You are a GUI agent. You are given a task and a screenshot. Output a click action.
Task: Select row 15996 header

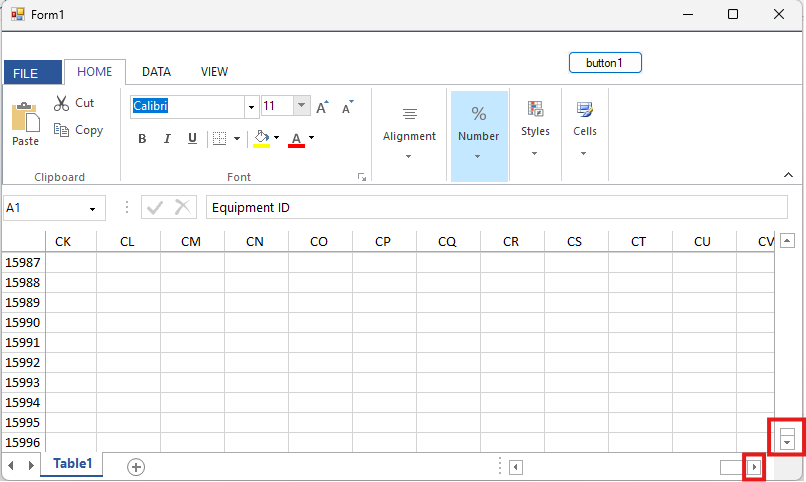pos(23,442)
